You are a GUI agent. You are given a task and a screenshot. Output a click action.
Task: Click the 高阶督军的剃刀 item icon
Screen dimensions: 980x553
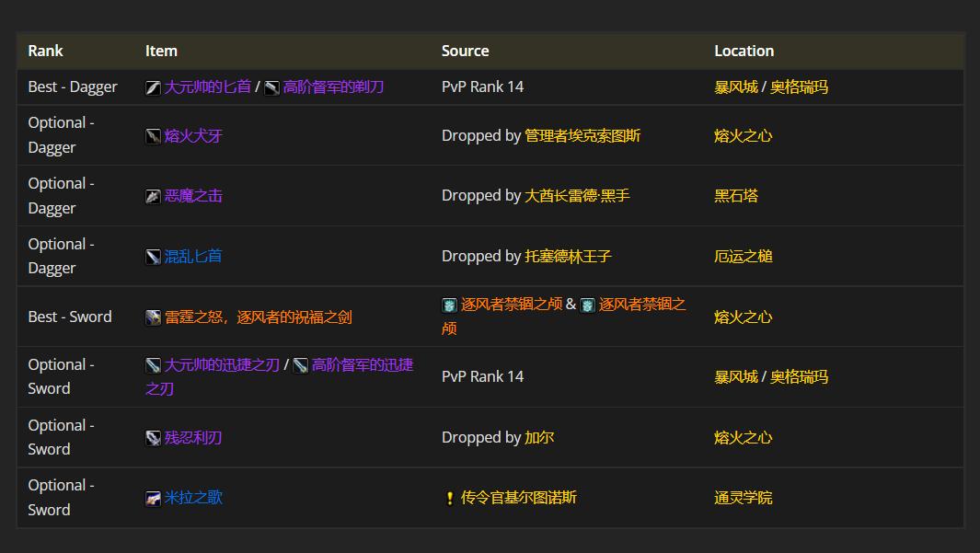[x=271, y=87]
